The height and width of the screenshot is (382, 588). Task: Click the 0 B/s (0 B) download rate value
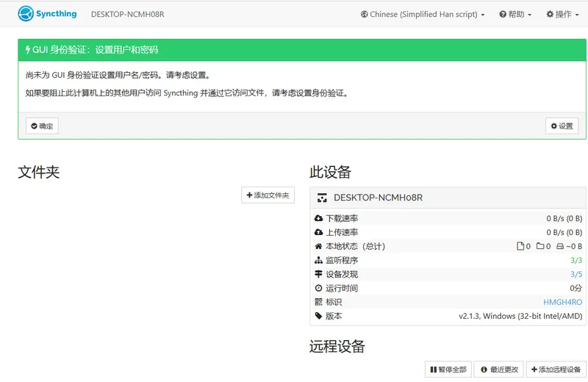(x=564, y=218)
